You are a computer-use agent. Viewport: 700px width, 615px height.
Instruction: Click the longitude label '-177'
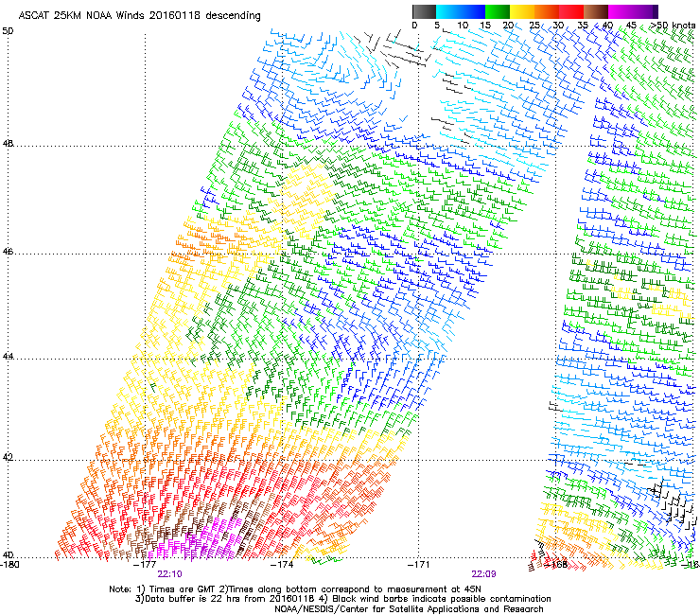pyautogui.click(x=145, y=564)
